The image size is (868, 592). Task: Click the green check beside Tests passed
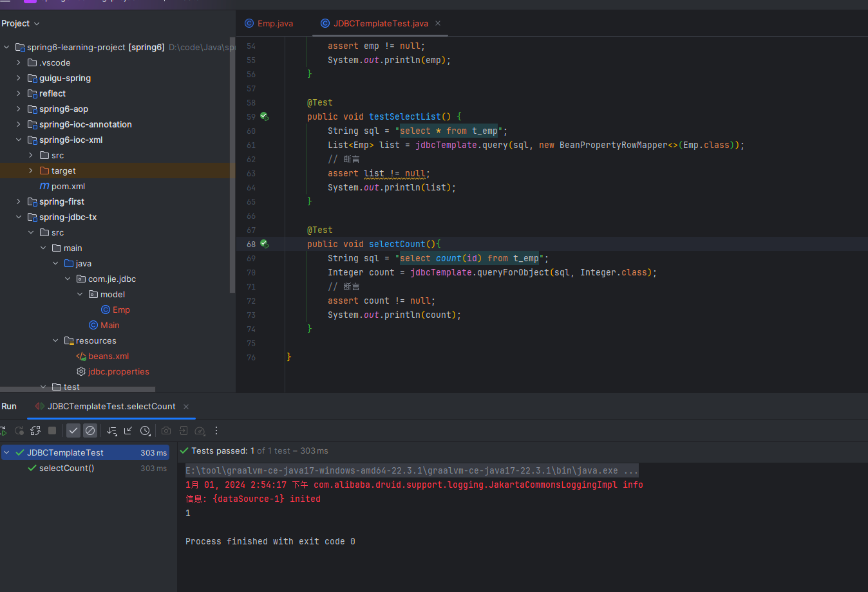(184, 450)
